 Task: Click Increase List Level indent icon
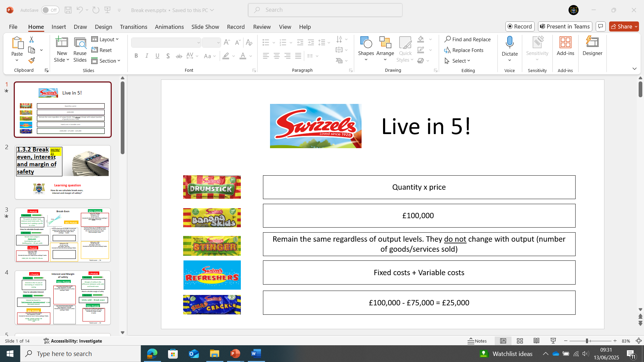[x=311, y=42]
